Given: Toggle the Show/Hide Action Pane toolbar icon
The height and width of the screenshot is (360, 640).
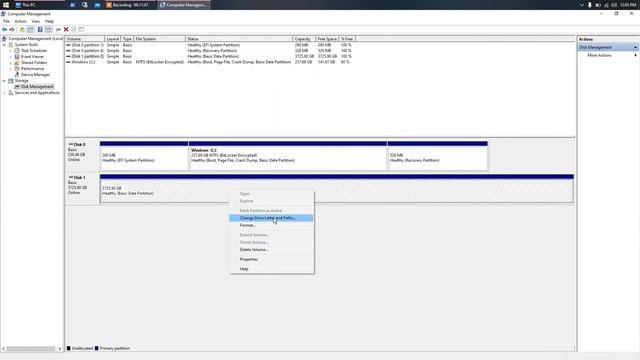Looking at the screenshot, I should [x=48, y=29].
